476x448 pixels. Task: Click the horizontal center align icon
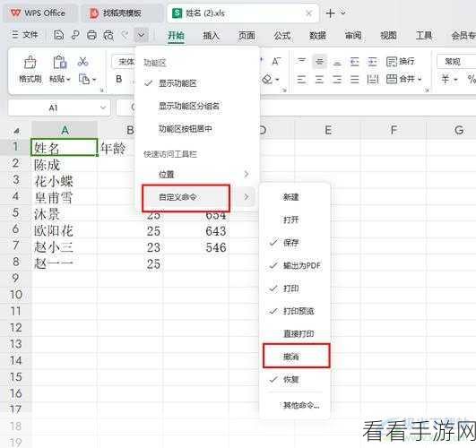[x=319, y=80]
